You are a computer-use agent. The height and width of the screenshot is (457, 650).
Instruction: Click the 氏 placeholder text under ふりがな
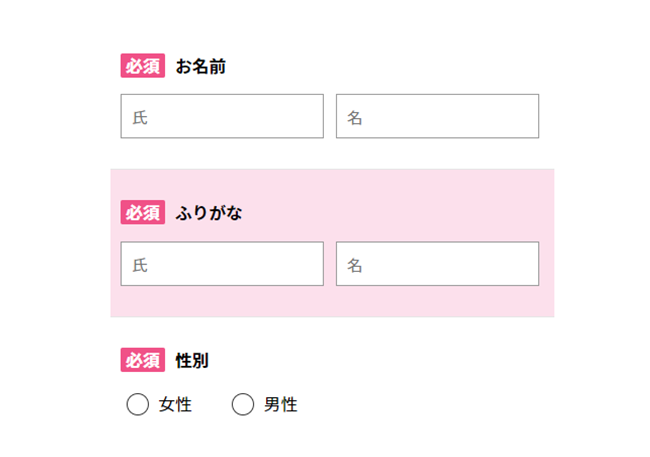tap(140, 265)
